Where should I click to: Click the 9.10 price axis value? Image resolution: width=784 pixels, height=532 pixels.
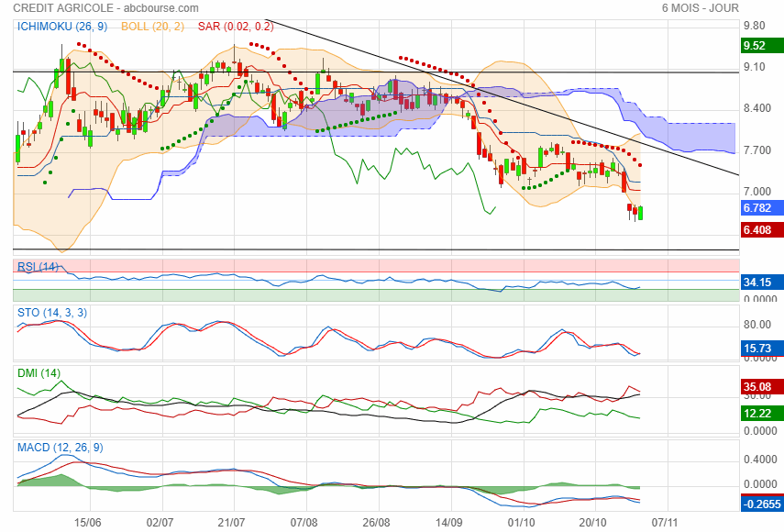point(754,67)
